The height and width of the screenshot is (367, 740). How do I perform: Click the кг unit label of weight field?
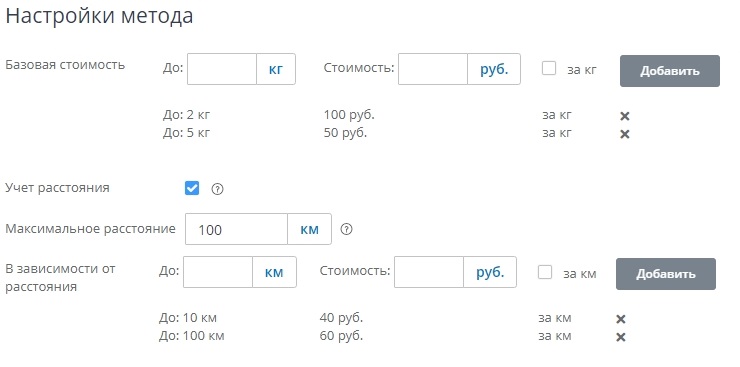tap(276, 69)
